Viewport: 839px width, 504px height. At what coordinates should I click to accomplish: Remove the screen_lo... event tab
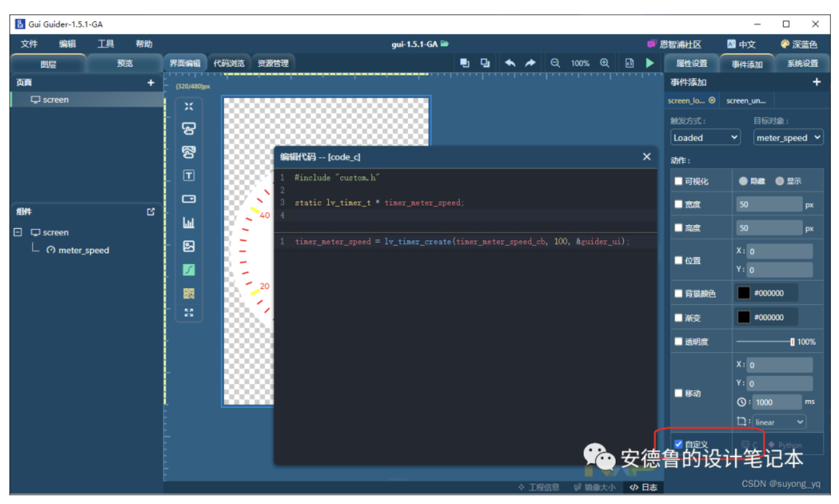[x=711, y=100]
